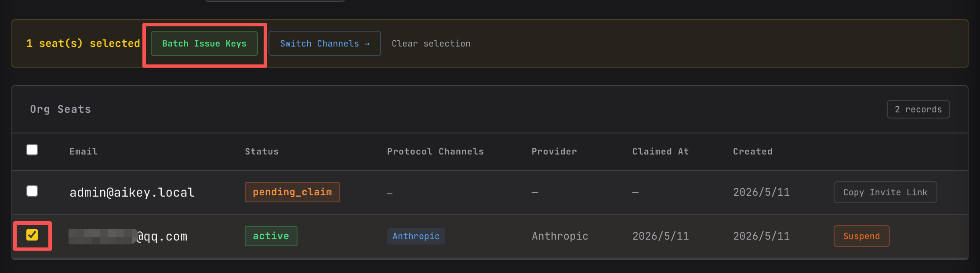
Task: Sort by the Email column header
Action: [83, 151]
